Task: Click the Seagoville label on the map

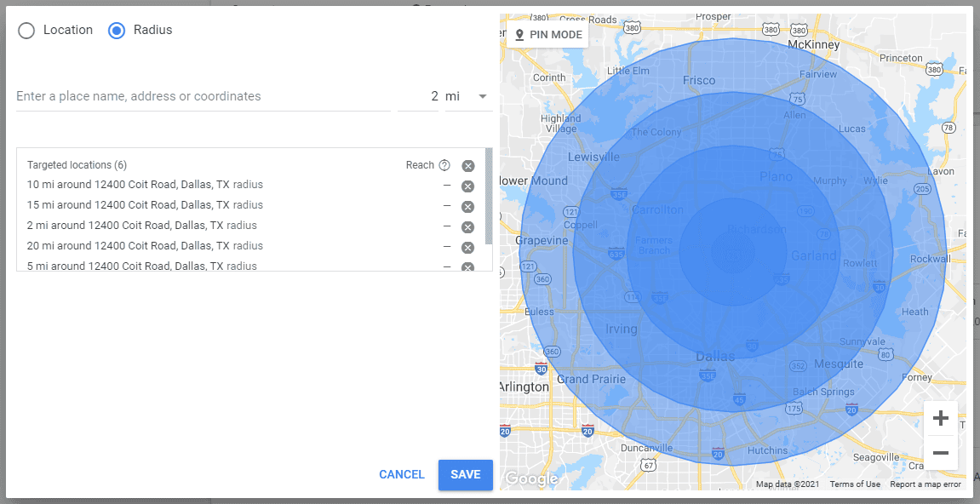Action: pos(875,457)
